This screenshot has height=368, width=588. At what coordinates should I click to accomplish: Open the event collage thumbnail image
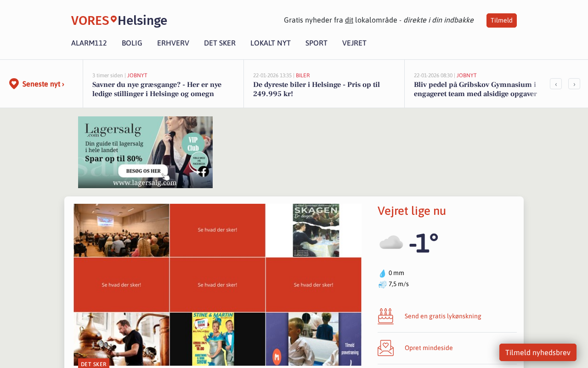[217, 284]
